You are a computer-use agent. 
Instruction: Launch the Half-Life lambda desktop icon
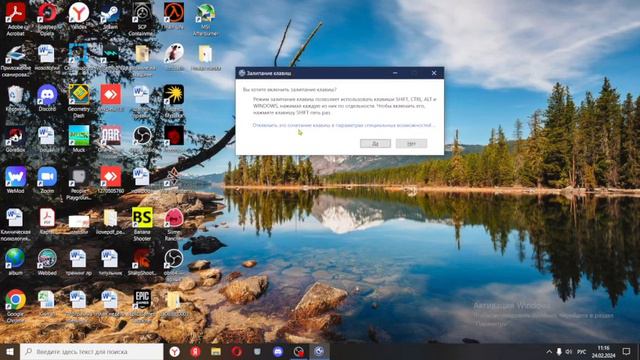(173, 16)
